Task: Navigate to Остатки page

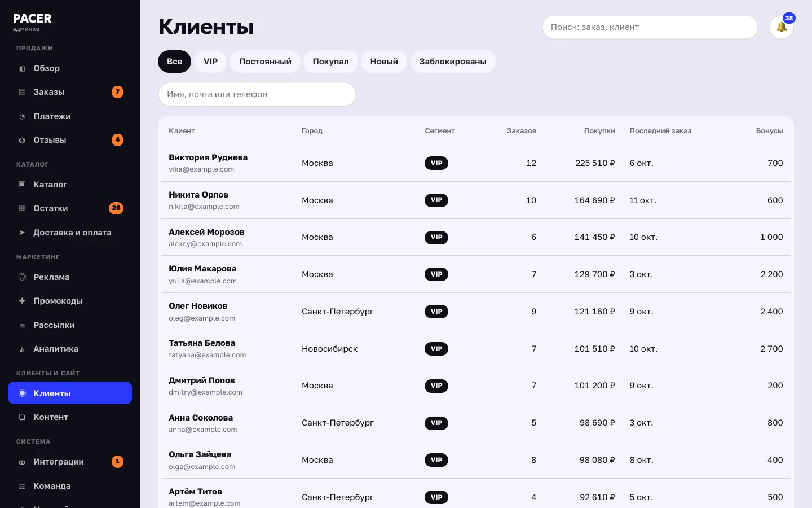Action: tap(70, 208)
